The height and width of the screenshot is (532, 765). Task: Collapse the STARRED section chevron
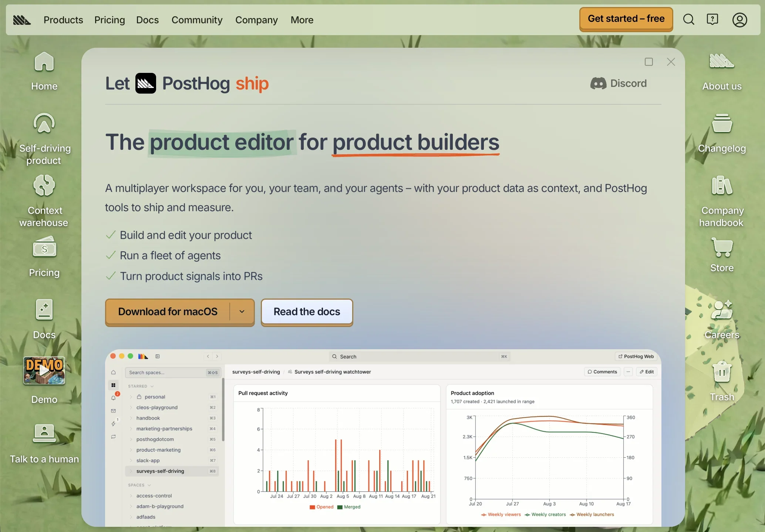coord(152,386)
